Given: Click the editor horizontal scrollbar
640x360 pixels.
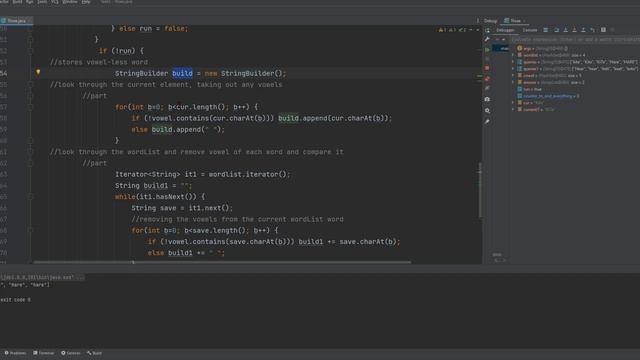Looking at the screenshot, I should pyautogui.click(x=222, y=262).
